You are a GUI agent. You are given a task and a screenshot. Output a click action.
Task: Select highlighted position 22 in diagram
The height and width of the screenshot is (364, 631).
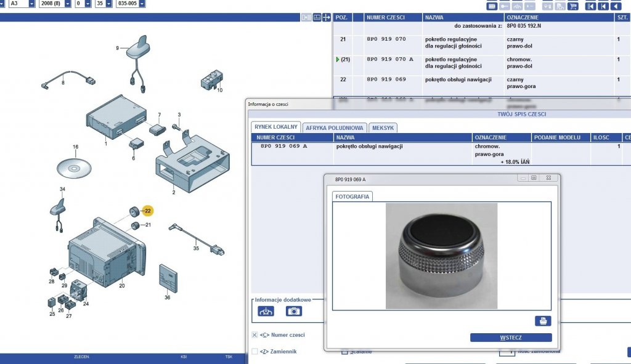[x=148, y=211]
